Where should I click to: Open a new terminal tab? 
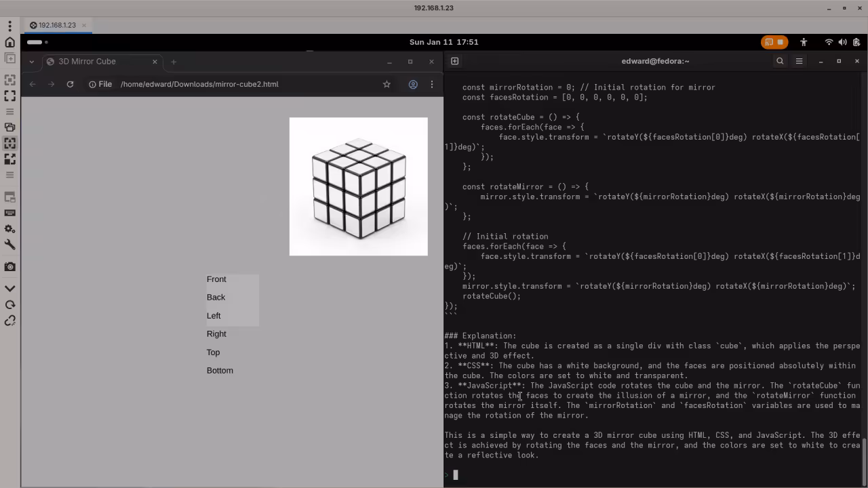coord(454,61)
